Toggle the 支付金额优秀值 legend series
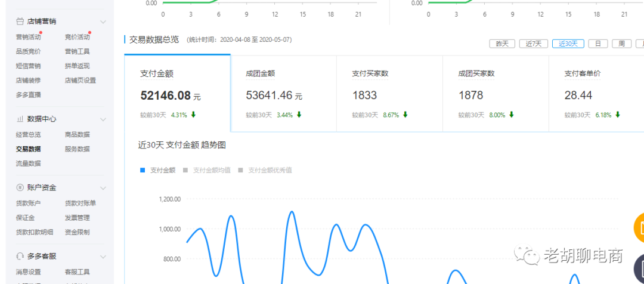The image size is (644, 284). pos(265,170)
